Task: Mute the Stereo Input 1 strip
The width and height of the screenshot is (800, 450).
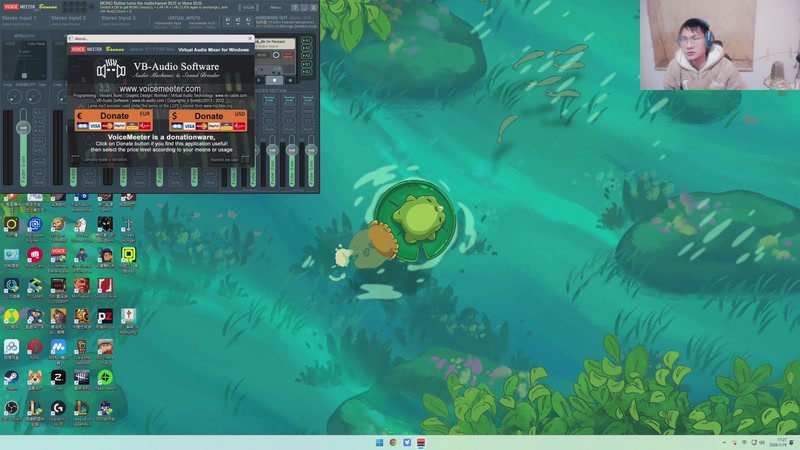Action: tap(39, 182)
